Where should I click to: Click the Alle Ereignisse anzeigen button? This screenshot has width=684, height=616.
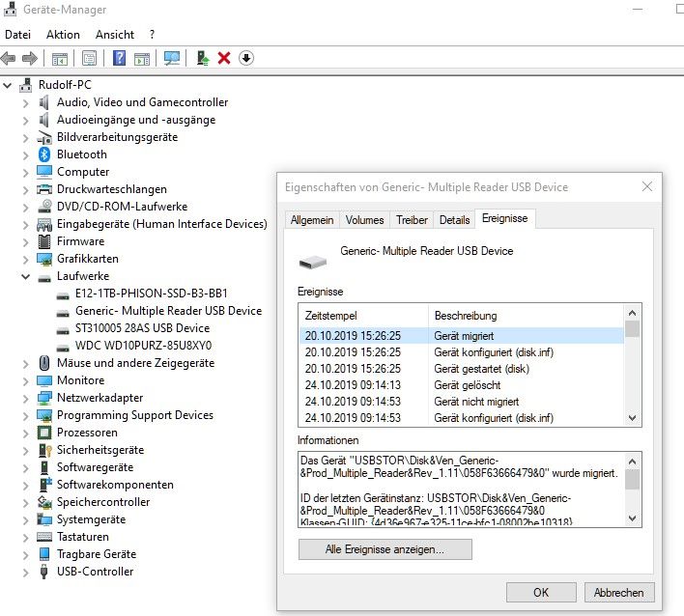(385, 549)
